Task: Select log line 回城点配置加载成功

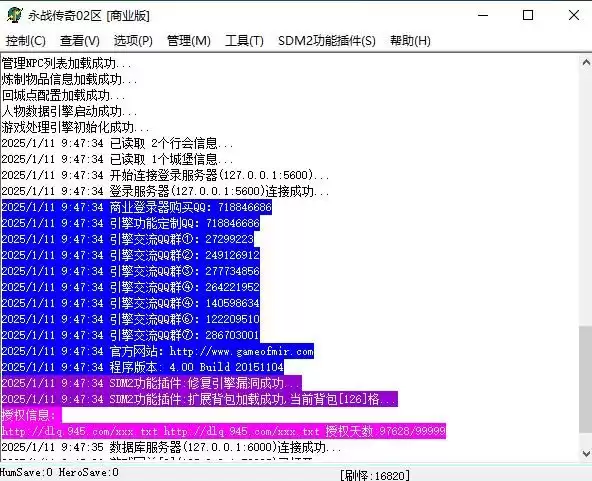Action: (63, 95)
